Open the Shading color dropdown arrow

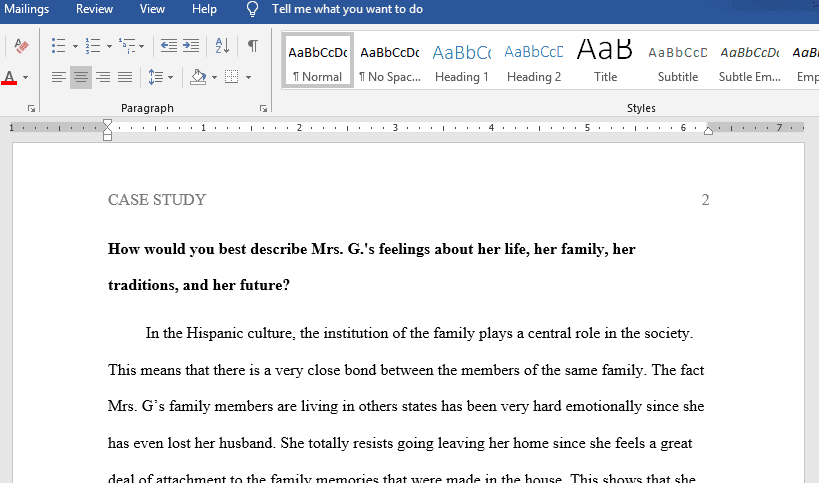coord(214,78)
